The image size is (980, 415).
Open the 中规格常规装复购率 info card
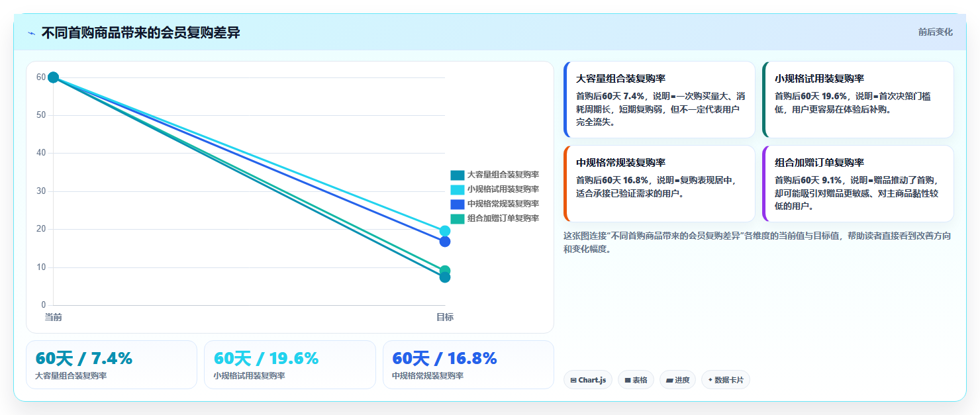tap(660, 183)
